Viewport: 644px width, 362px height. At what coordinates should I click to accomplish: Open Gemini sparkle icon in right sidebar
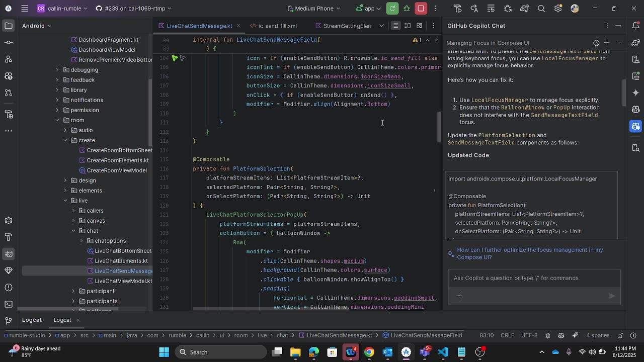[636, 93]
